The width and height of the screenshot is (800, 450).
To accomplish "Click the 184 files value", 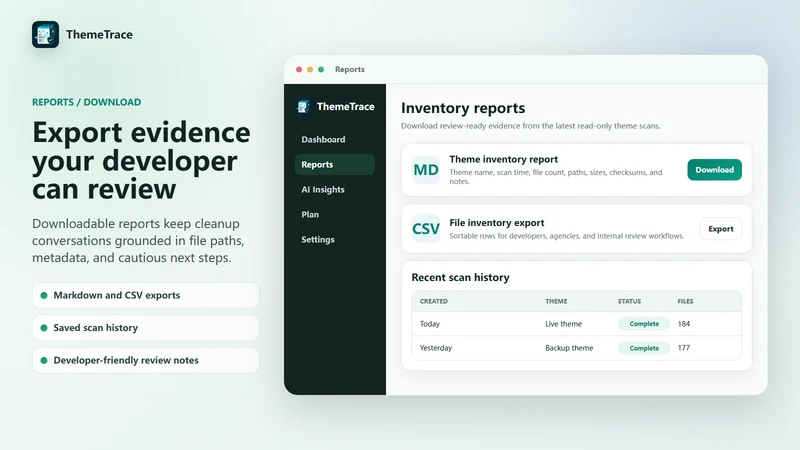I will (684, 323).
